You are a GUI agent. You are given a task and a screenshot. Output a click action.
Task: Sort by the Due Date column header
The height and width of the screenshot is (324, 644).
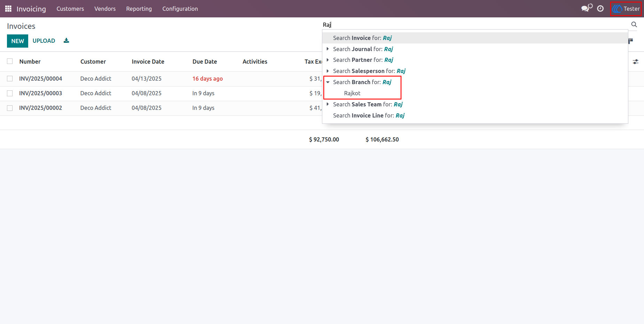pyautogui.click(x=205, y=62)
